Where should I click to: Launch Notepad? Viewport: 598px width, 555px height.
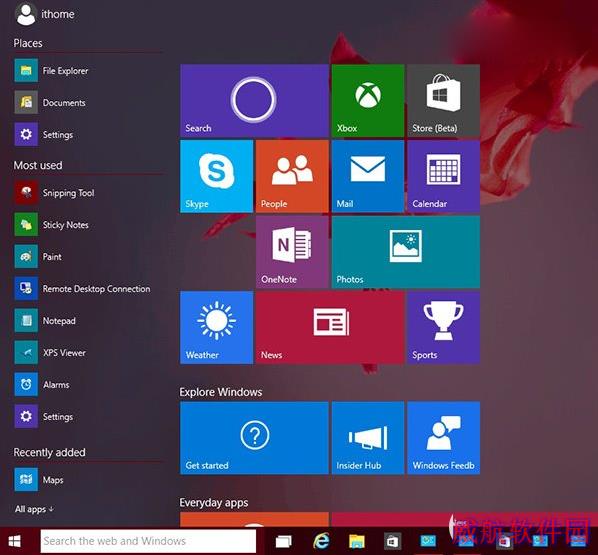click(x=45, y=321)
